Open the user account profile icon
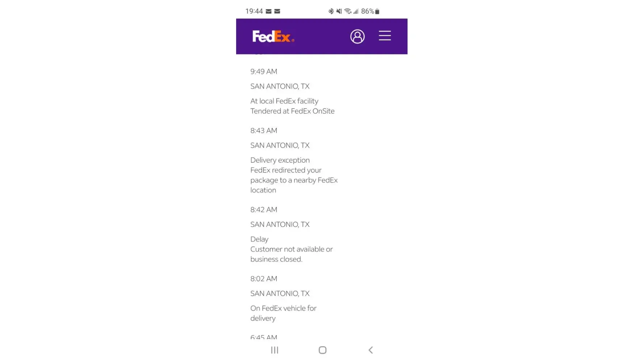Screen dimensions: 644x362 click(357, 37)
